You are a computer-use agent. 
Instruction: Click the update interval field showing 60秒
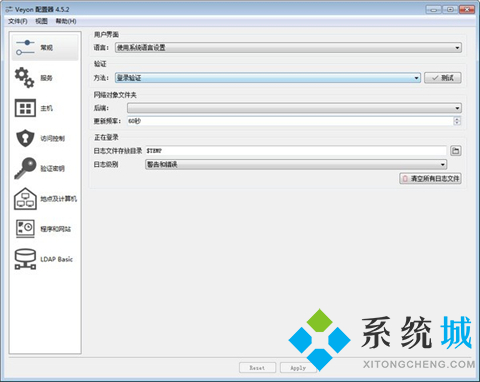pyautogui.click(x=290, y=121)
